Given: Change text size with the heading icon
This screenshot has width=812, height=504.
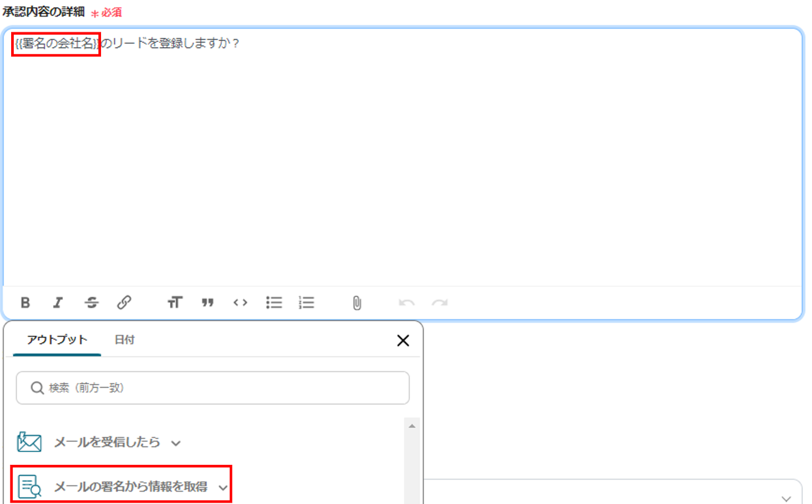Looking at the screenshot, I should tap(175, 303).
